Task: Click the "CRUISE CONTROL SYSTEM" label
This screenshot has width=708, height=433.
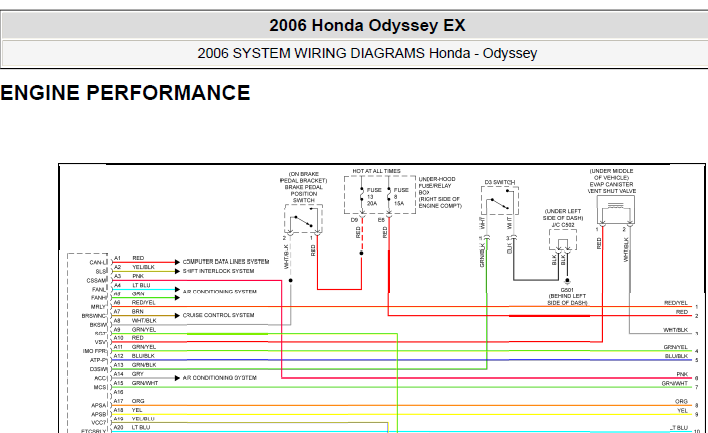Action: pos(219,315)
